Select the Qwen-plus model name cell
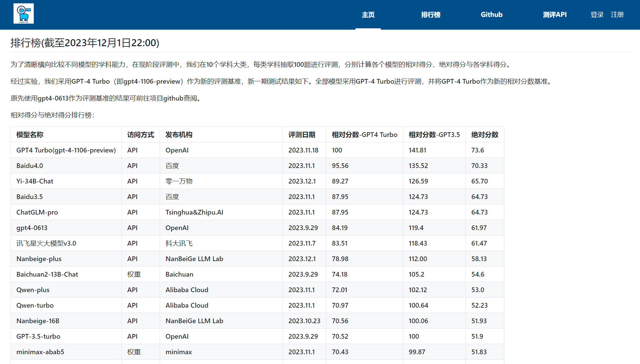The width and height of the screenshot is (640, 364). 66,290
